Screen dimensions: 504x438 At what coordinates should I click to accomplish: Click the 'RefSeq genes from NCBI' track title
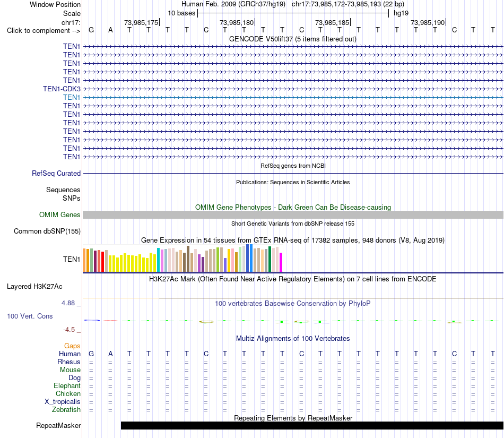293,166
